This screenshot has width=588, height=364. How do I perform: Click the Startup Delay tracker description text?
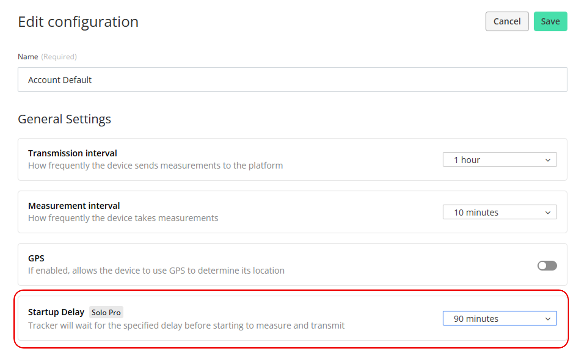(x=186, y=326)
